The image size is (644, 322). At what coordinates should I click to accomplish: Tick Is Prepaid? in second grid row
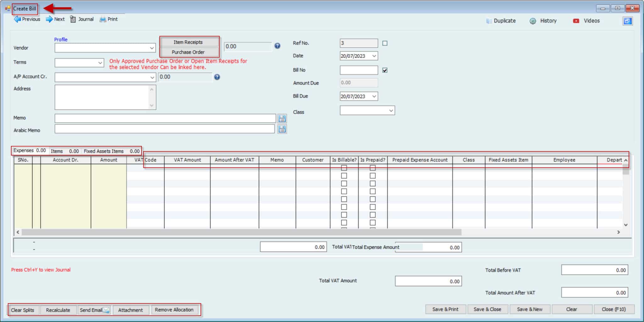tap(373, 176)
